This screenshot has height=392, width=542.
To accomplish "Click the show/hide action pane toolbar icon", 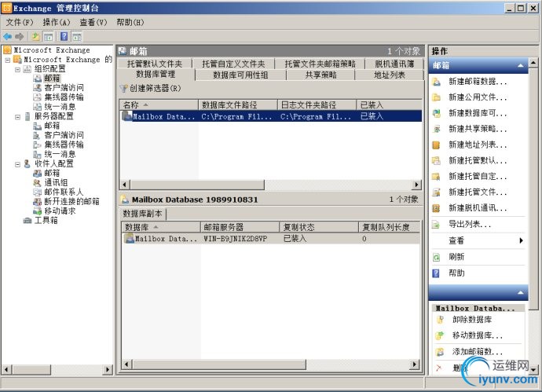I will [77, 37].
